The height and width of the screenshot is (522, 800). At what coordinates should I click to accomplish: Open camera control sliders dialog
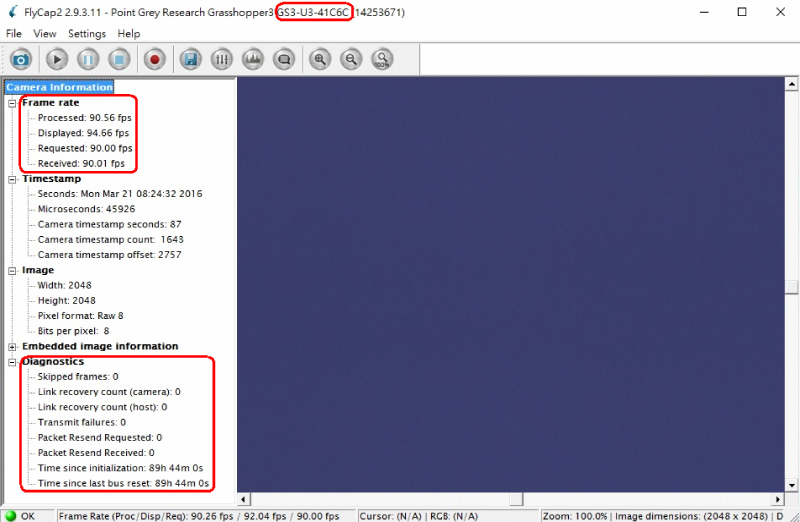222,59
